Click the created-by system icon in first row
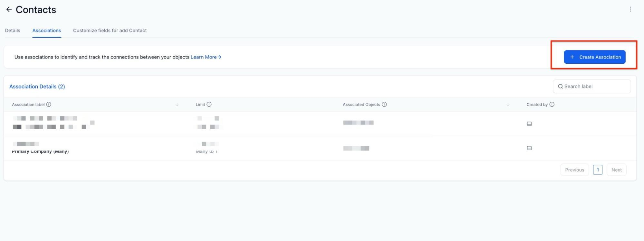 [529, 124]
